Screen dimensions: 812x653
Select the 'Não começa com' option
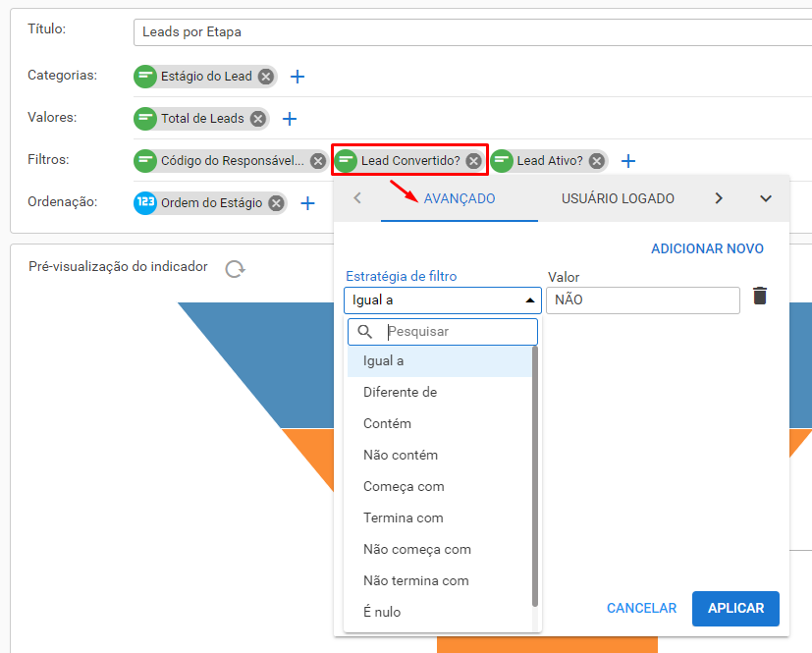[x=440, y=550]
